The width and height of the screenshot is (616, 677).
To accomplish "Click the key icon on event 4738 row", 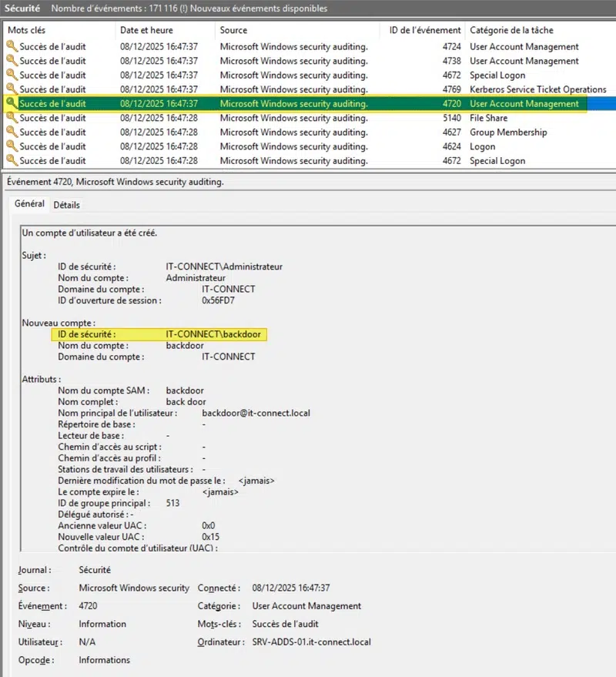I will (12, 61).
